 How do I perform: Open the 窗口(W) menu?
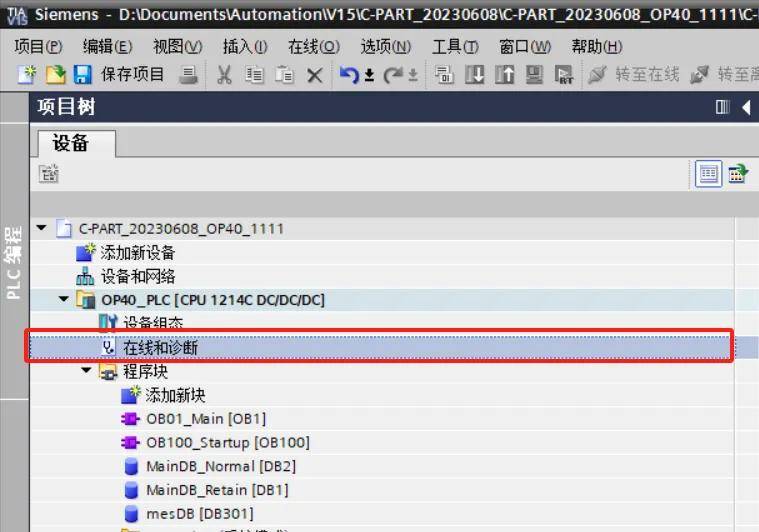pyautogui.click(x=525, y=46)
